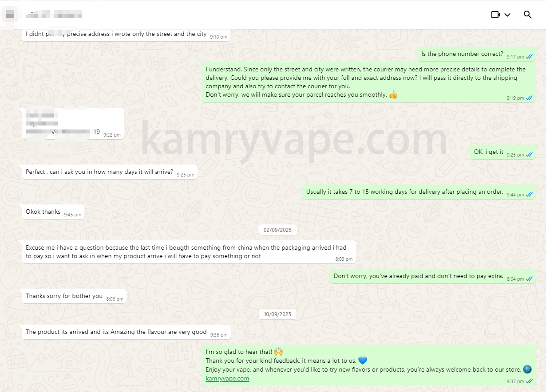This screenshot has height=392, width=546.
Task: Expand the call options dropdown arrow
Action: point(507,15)
